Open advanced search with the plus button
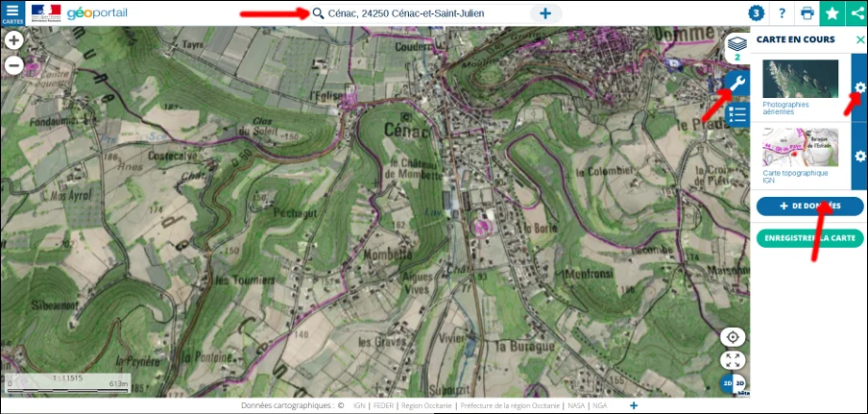This screenshot has height=414, width=868. tap(545, 13)
